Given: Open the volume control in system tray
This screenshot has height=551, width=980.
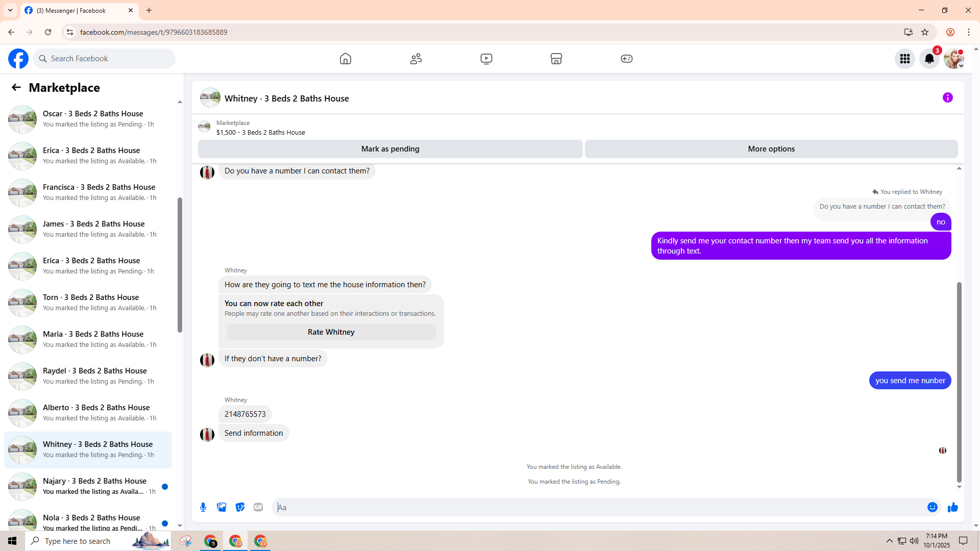Looking at the screenshot, I should (914, 541).
